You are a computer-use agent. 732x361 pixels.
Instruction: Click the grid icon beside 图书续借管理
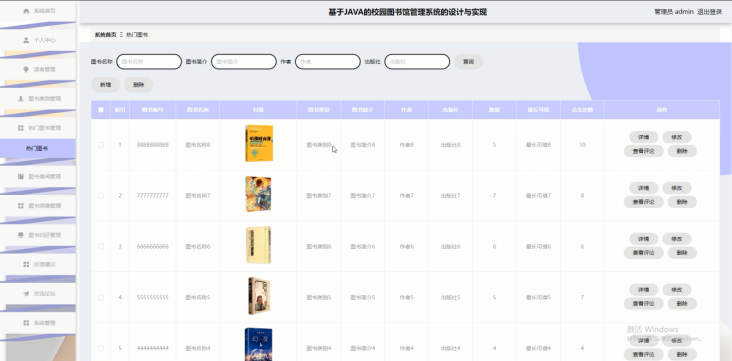[x=21, y=205]
